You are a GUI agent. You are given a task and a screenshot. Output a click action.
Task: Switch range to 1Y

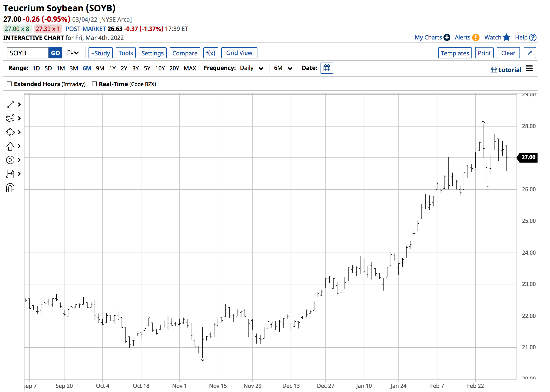pyautogui.click(x=112, y=68)
